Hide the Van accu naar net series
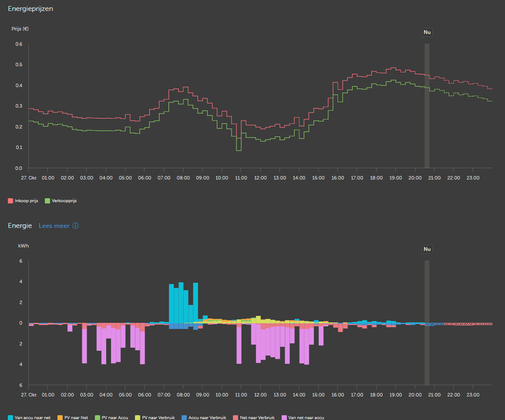The image size is (505, 420). [29, 417]
